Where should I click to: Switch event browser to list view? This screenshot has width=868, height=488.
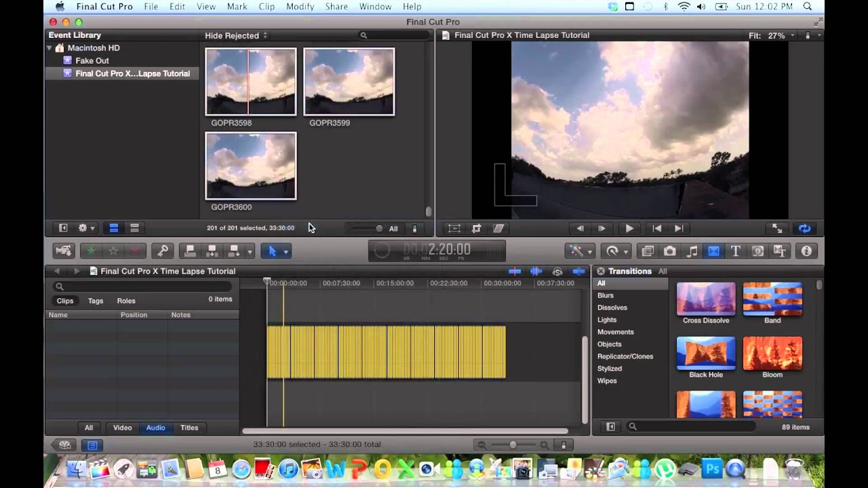134,228
